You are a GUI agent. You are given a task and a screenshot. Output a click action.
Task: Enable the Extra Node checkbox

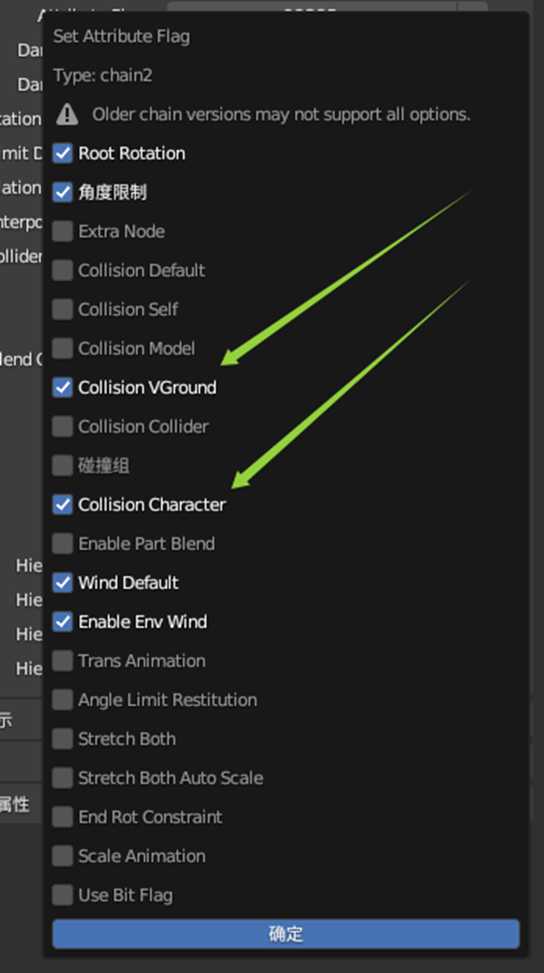click(x=63, y=231)
